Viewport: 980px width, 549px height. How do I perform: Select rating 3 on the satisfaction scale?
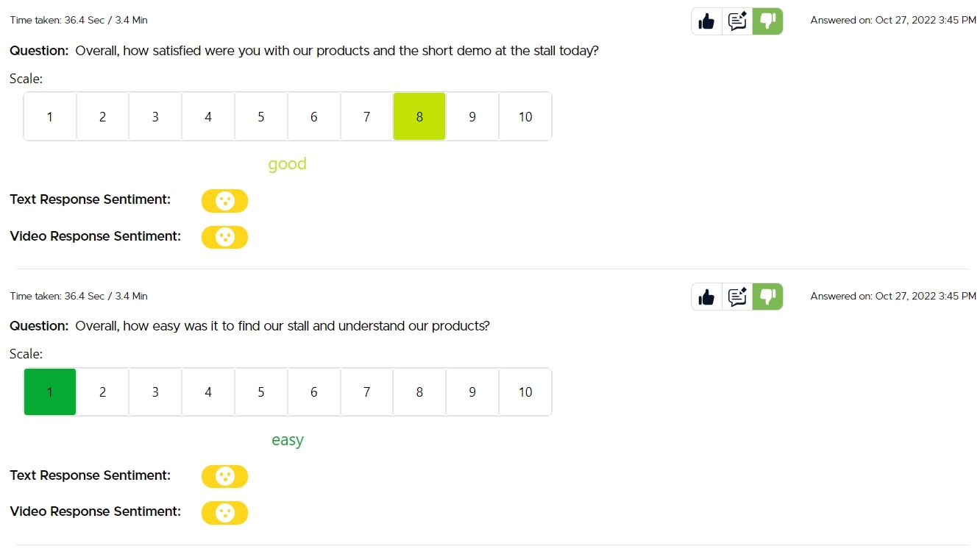coord(155,116)
